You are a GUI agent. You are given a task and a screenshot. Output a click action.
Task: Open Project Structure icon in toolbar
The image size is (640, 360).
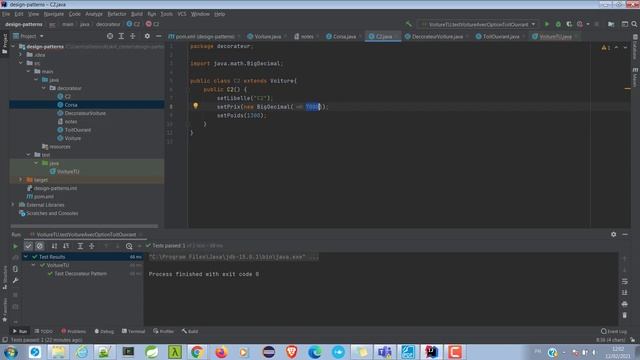click(611, 24)
